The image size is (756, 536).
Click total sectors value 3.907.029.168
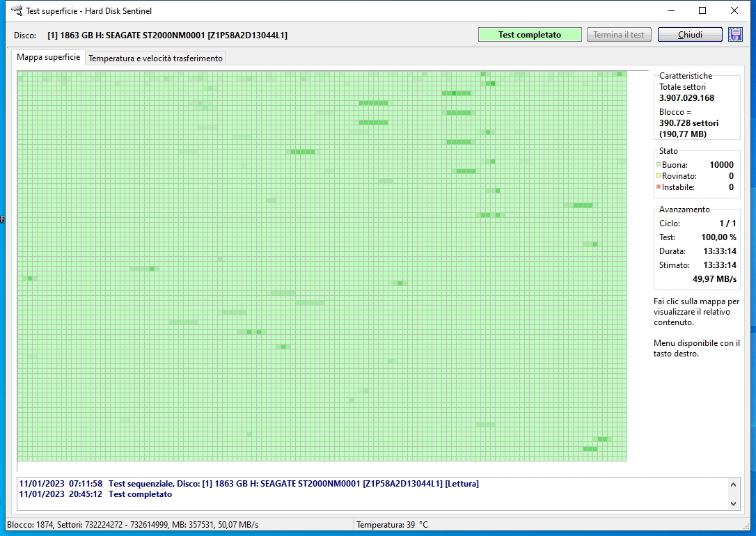click(x=686, y=98)
